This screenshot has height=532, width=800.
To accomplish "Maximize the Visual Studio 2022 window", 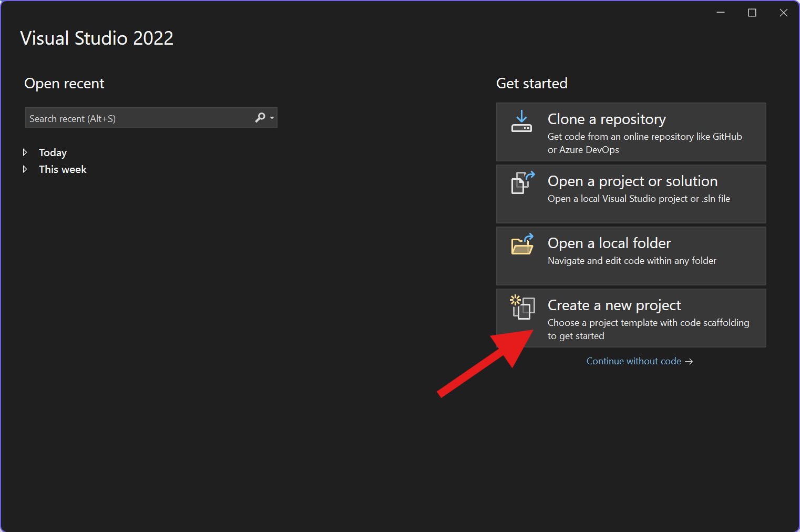I will pos(752,13).
